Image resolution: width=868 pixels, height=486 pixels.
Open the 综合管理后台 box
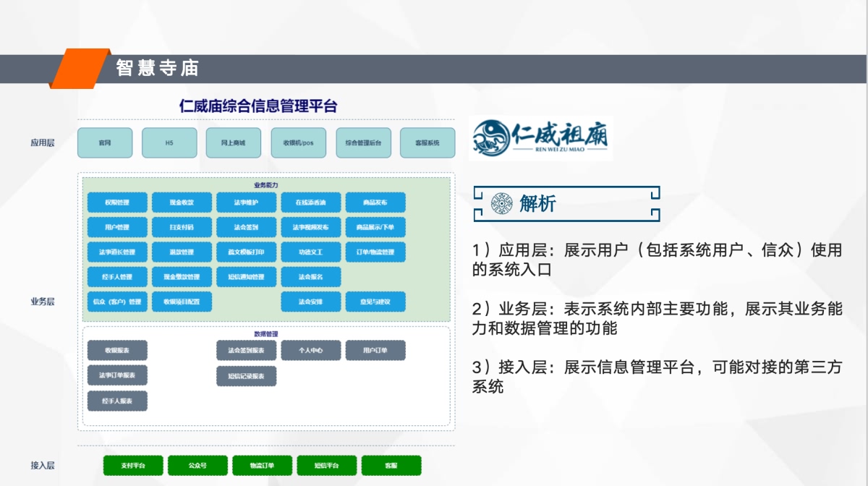tap(363, 143)
